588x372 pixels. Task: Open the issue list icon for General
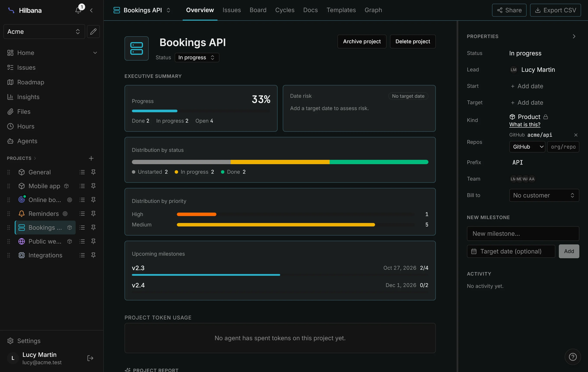click(x=82, y=172)
